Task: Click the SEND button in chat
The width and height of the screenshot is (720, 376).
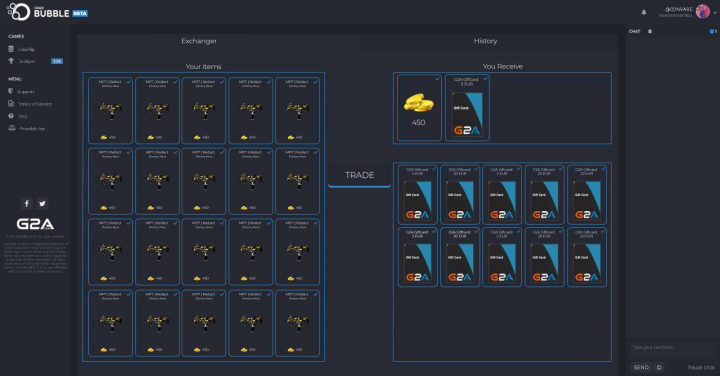Action: (x=641, y=367)
